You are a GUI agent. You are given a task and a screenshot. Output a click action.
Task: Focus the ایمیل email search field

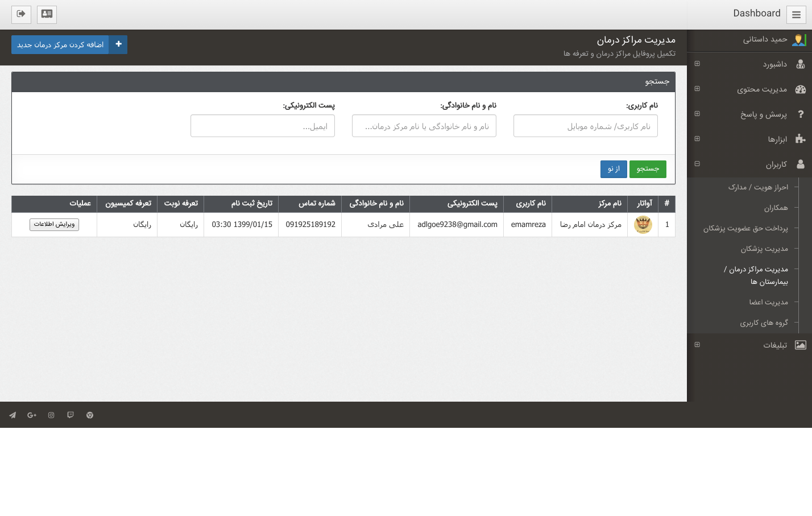263,126
